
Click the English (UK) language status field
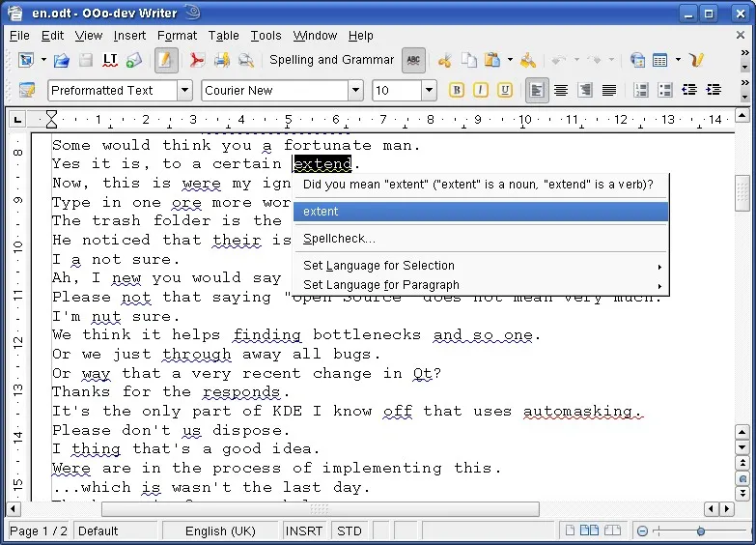(220, 531)
